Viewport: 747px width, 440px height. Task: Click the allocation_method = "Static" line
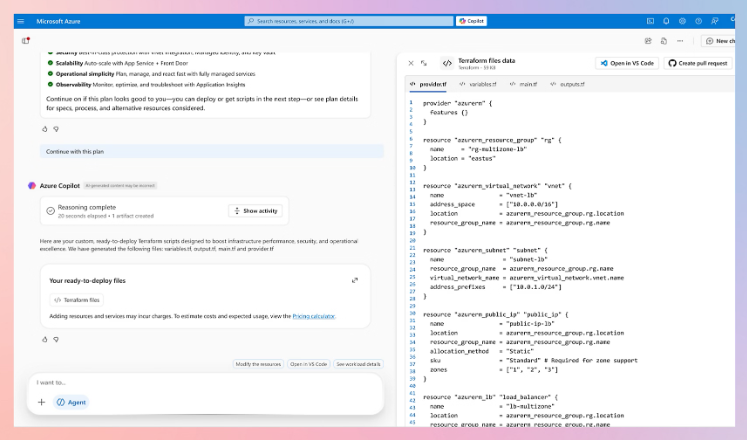[x=482, y=351]
